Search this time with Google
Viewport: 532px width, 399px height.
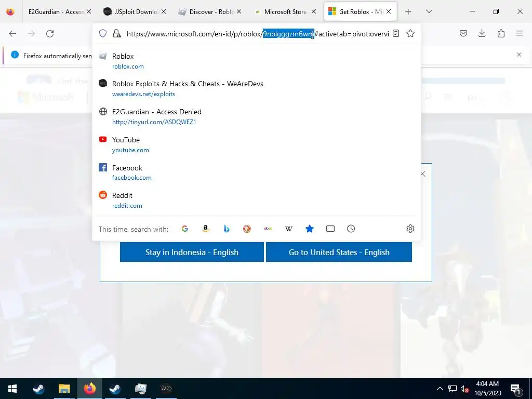185,229
